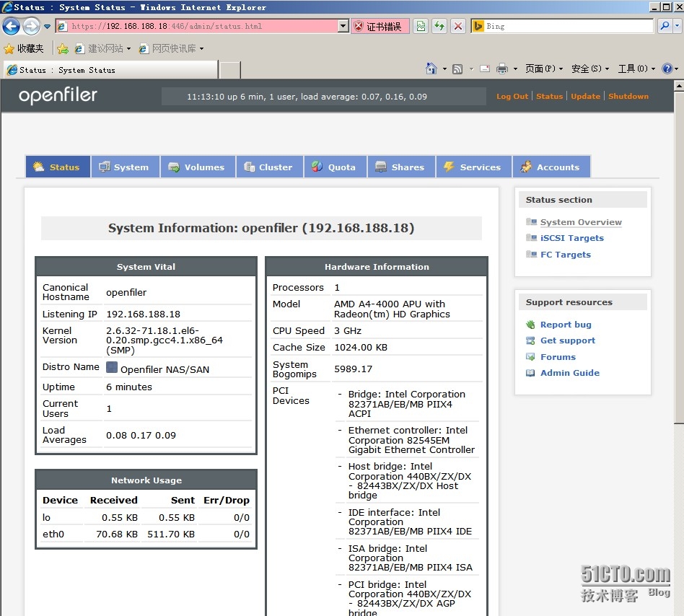Open the Favorites star button

point(23,48)
